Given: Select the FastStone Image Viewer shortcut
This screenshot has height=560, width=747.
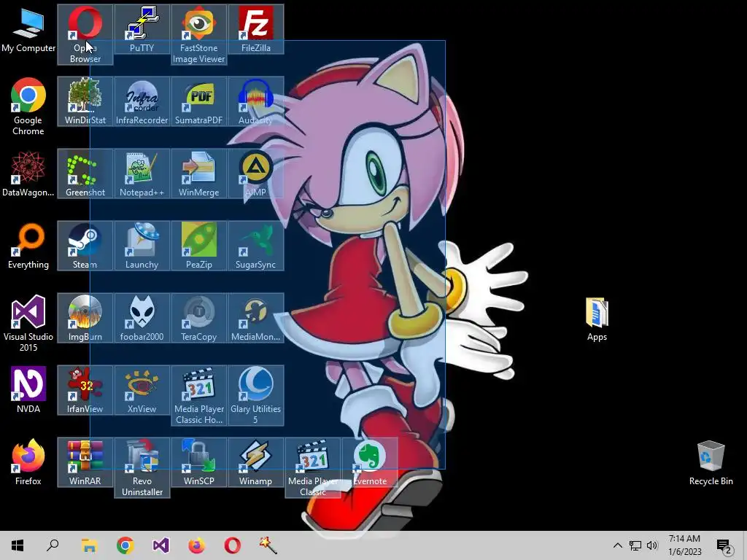Looking at the screenshot, I should 199,34.
